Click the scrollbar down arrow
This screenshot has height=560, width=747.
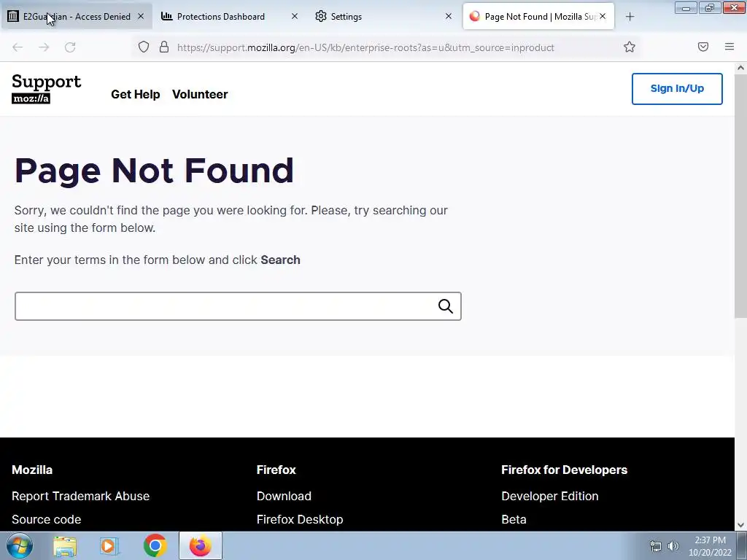click(x=740, y=525)
